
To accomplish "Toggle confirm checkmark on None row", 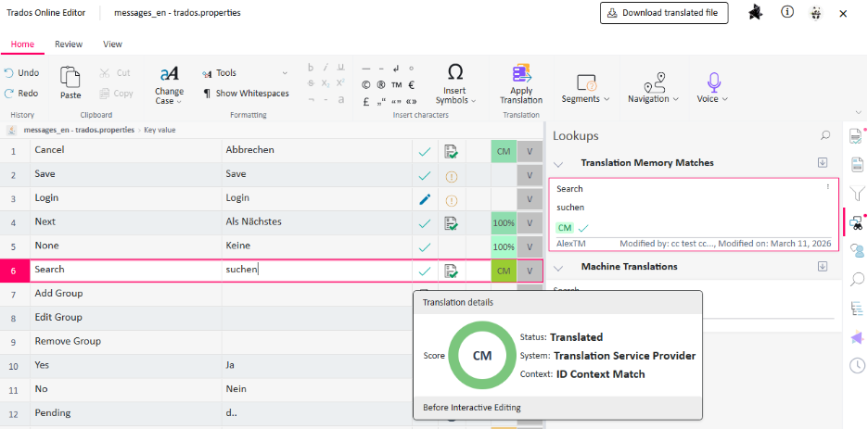I will [425, 247].
